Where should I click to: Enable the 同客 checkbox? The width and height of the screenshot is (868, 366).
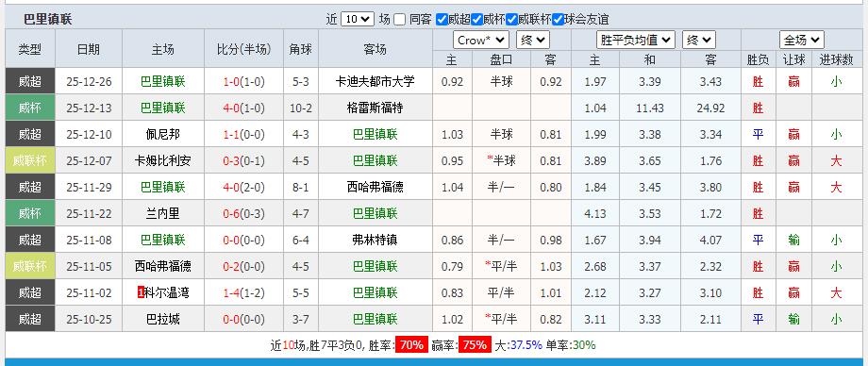tap(400, 20)
